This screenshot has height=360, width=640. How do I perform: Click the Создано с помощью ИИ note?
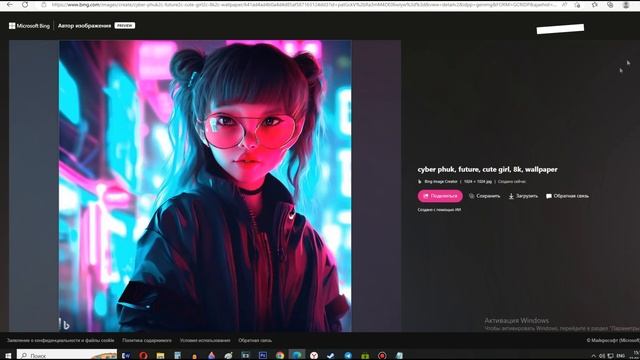click(439, 210)
